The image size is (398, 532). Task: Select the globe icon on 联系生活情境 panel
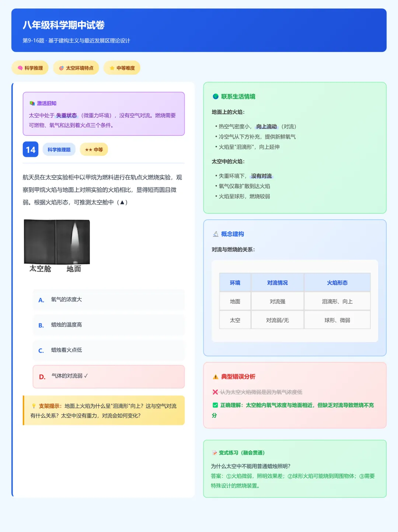(x=216, y=97)
